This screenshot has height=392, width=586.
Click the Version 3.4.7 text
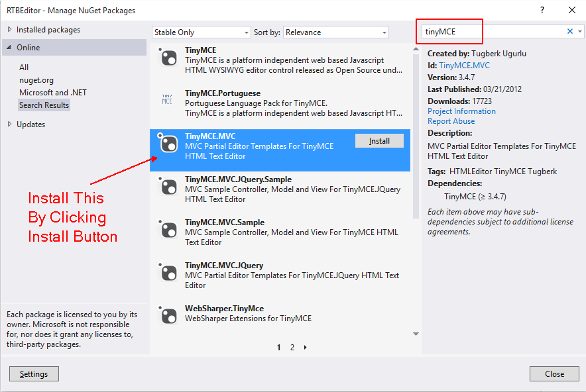[451, 77]
